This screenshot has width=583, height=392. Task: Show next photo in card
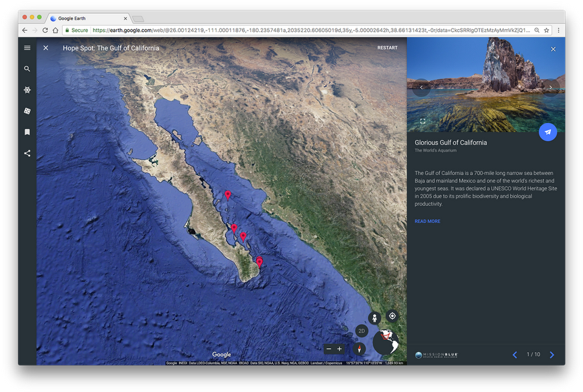point(550,88)
